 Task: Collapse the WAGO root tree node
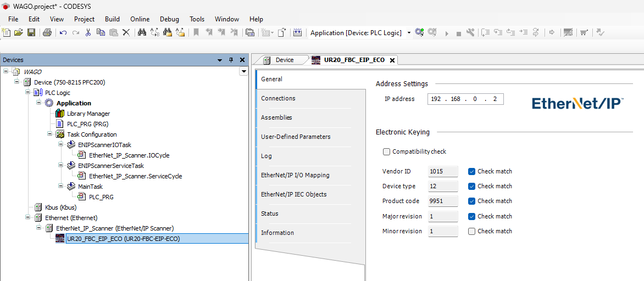5,71
